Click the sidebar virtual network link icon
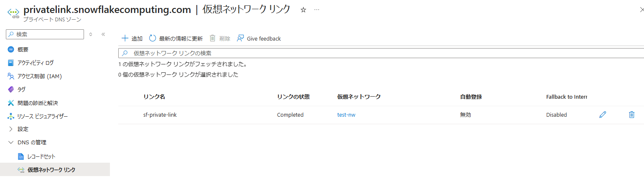644x179 pixels. [21, 170]
